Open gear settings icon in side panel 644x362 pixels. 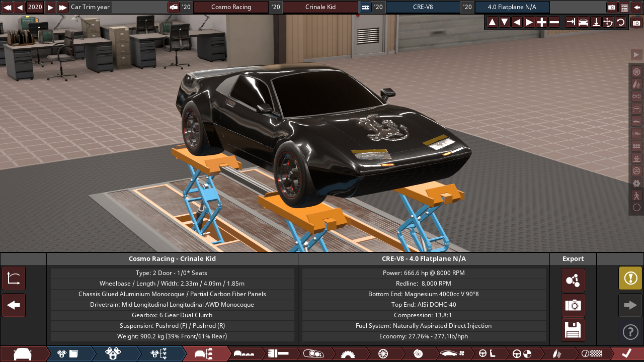[636, 183]
